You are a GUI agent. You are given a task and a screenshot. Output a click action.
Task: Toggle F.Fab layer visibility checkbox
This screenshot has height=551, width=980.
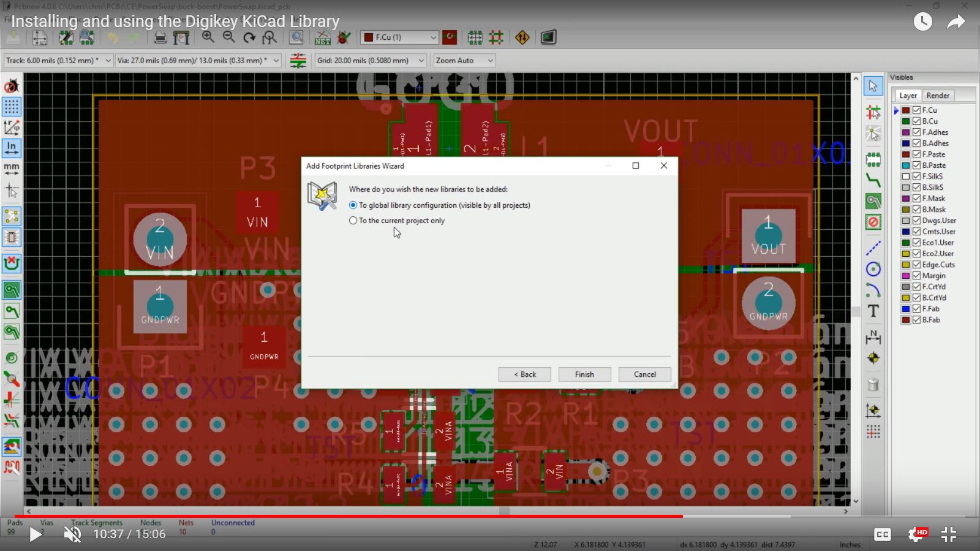coord(917,309)
